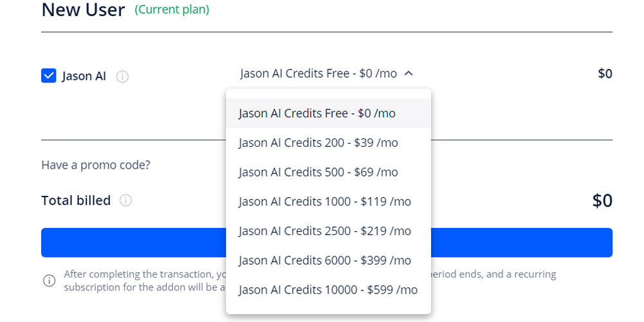Screen dimensions: 644x322
Task: Click the Total billed label
Action: (76, 200)
